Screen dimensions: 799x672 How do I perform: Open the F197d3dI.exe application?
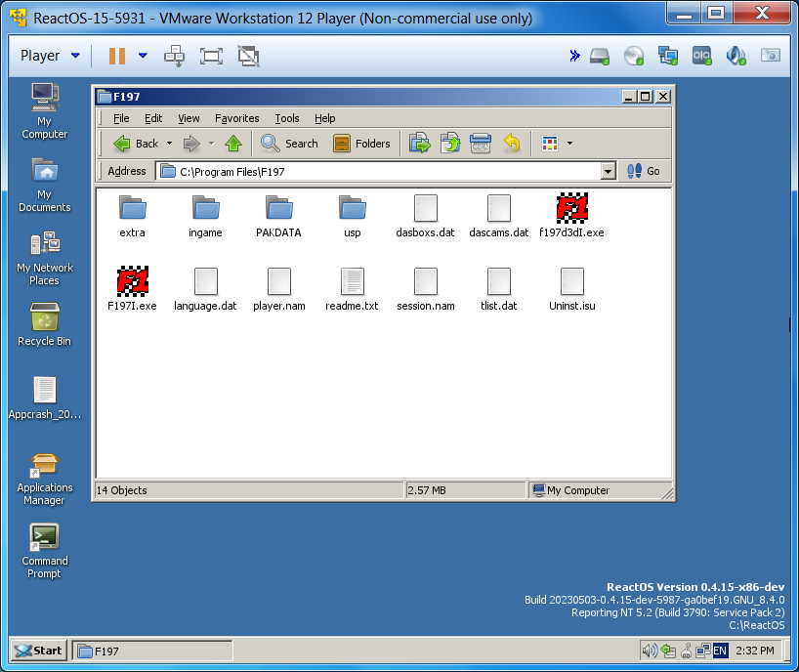(571, 210)
